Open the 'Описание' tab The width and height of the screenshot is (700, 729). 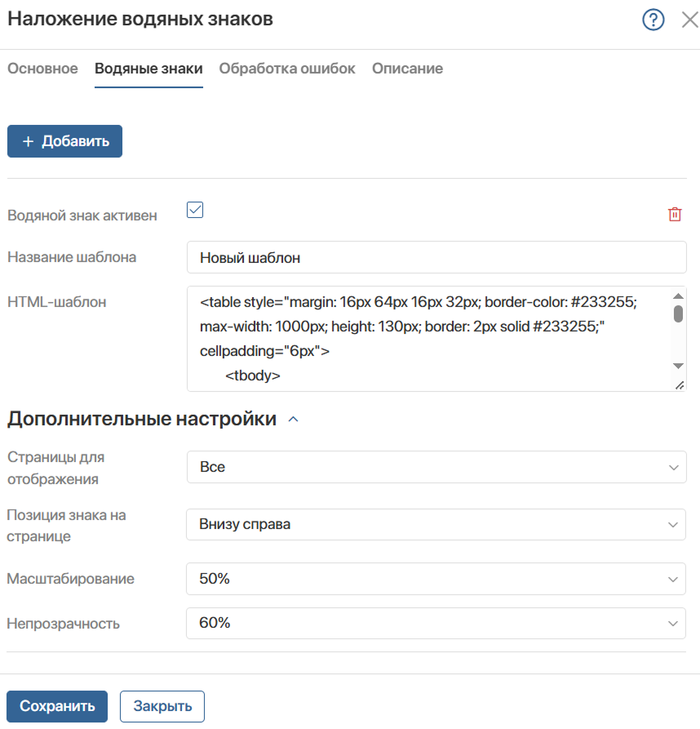pyautogui.click(x=407, y=69)
